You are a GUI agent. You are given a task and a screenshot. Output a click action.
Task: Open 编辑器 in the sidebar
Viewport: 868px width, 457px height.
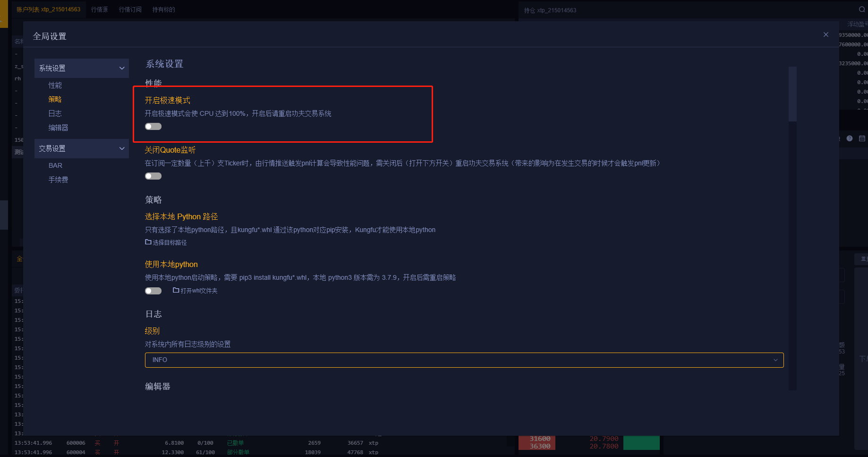pyautogui.click(x=58, y=128)
